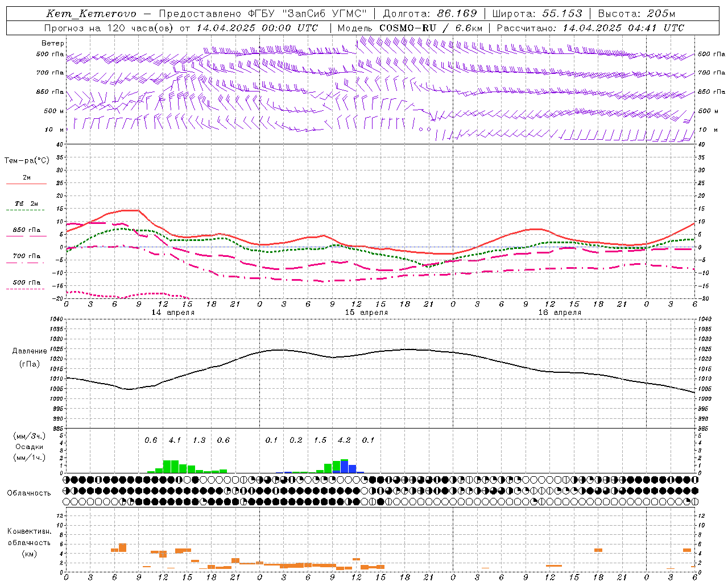
Task: Click the Осадки precipitation label
Action: (29, 447)
